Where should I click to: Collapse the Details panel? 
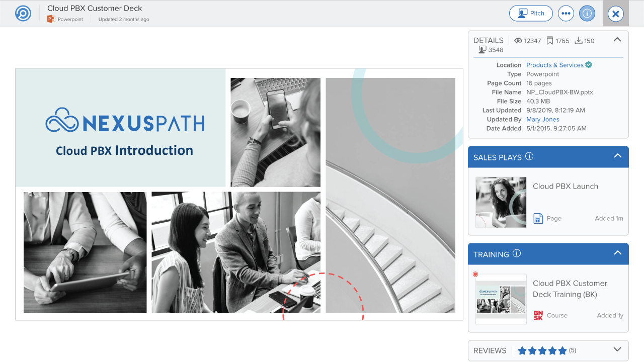tap(617, 40)
